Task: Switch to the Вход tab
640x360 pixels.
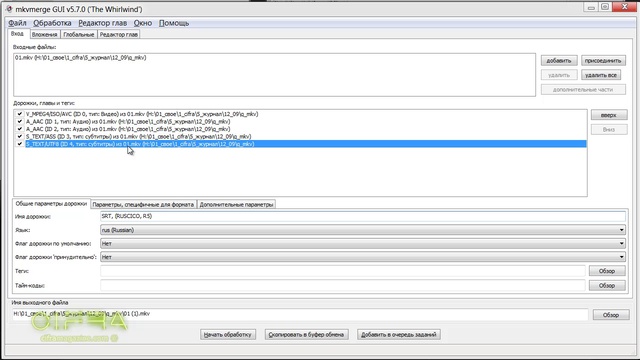Action: click(x=18, y=34)
